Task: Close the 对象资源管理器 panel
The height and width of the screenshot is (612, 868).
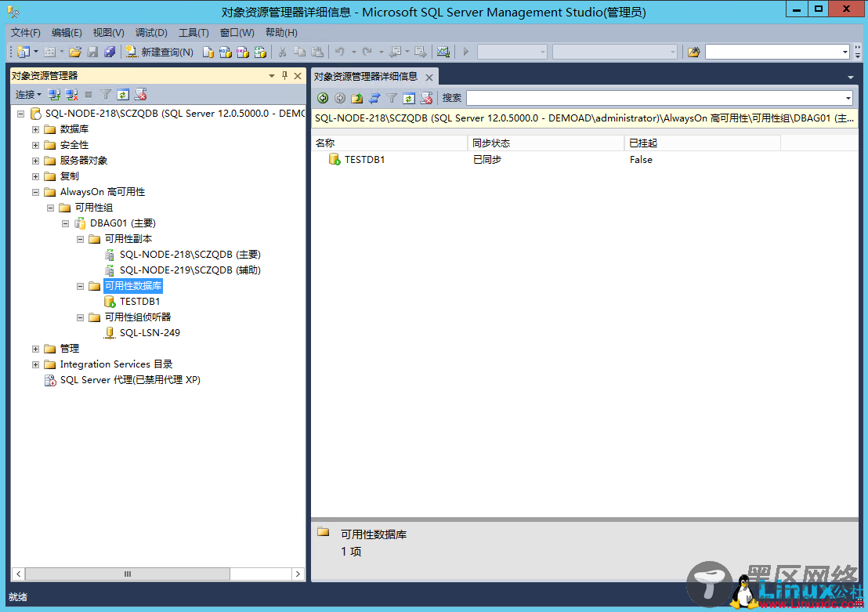Action: pos(297,76)
